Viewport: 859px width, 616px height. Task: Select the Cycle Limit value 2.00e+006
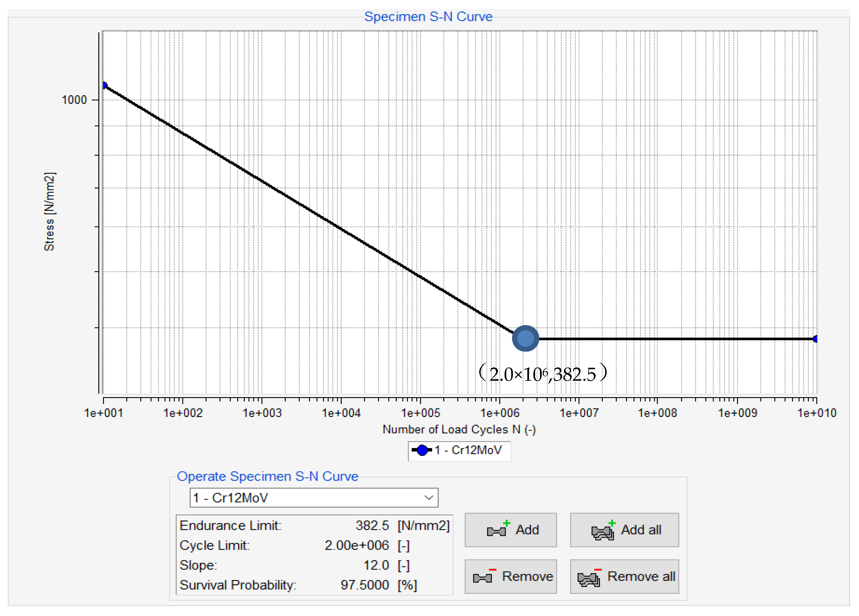356,545
